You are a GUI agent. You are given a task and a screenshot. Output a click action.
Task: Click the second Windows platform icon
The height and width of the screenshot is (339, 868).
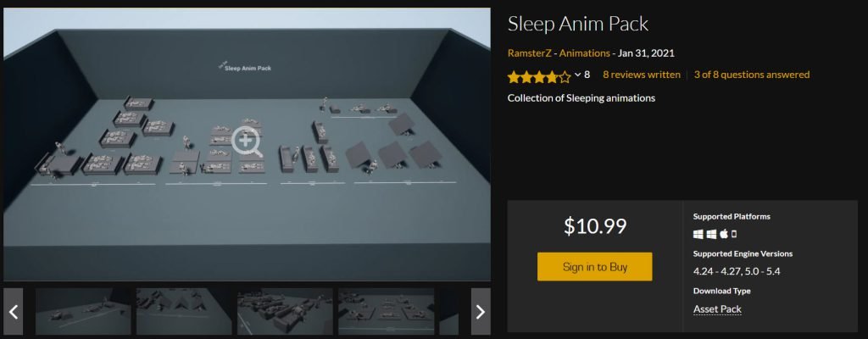[x=711, y=234]
